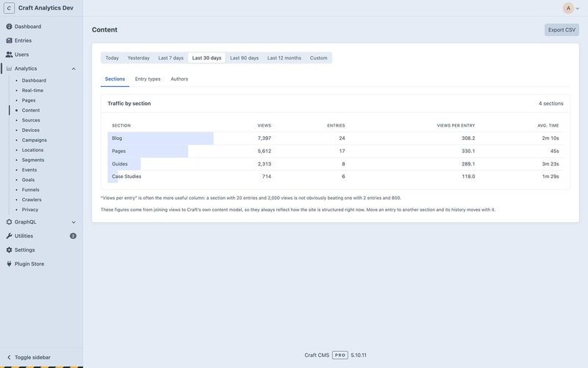Open the Campaigns analytics page

click(34, 140)
